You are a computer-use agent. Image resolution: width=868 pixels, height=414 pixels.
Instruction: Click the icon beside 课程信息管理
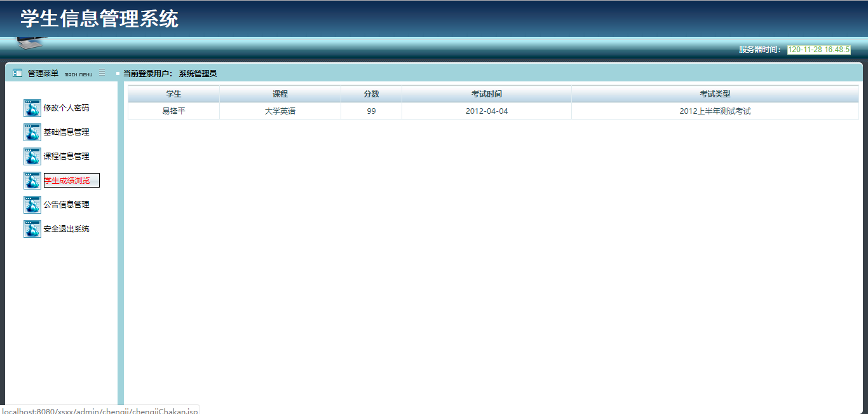32,156
